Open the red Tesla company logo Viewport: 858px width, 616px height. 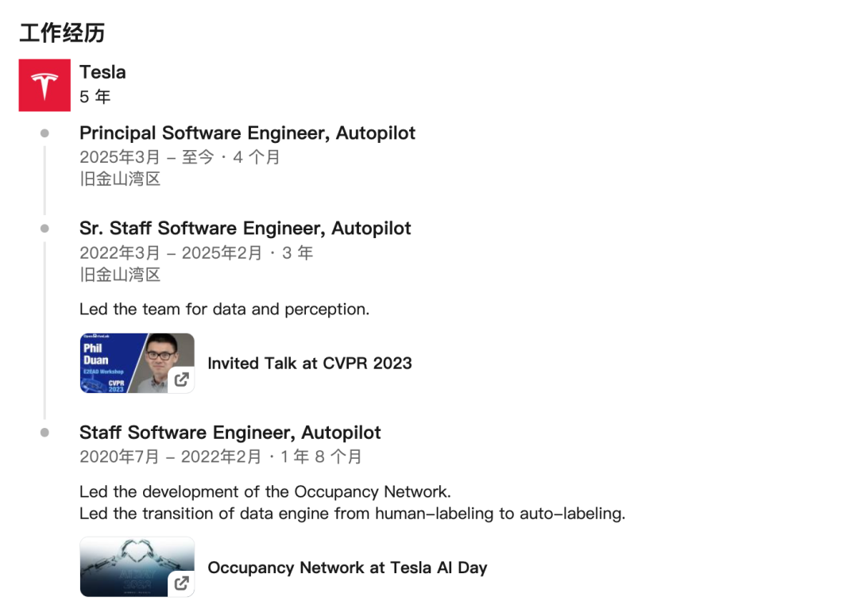(x=44, y=85)
